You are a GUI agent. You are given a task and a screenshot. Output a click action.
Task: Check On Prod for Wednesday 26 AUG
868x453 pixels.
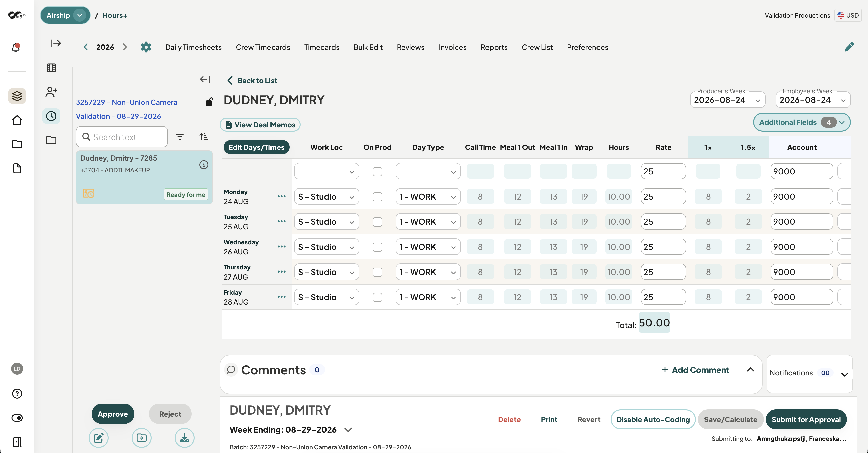(x=377, y=247)
